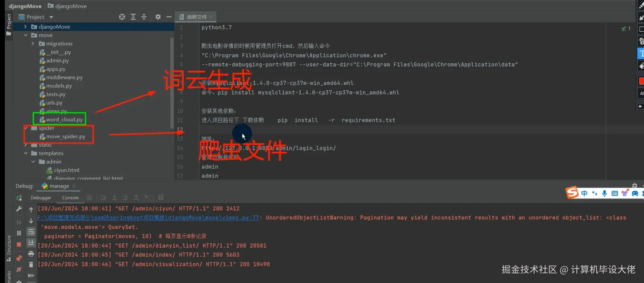Open debugger settings wrench icon
This screenshot has width=644, height=283.
19,209
